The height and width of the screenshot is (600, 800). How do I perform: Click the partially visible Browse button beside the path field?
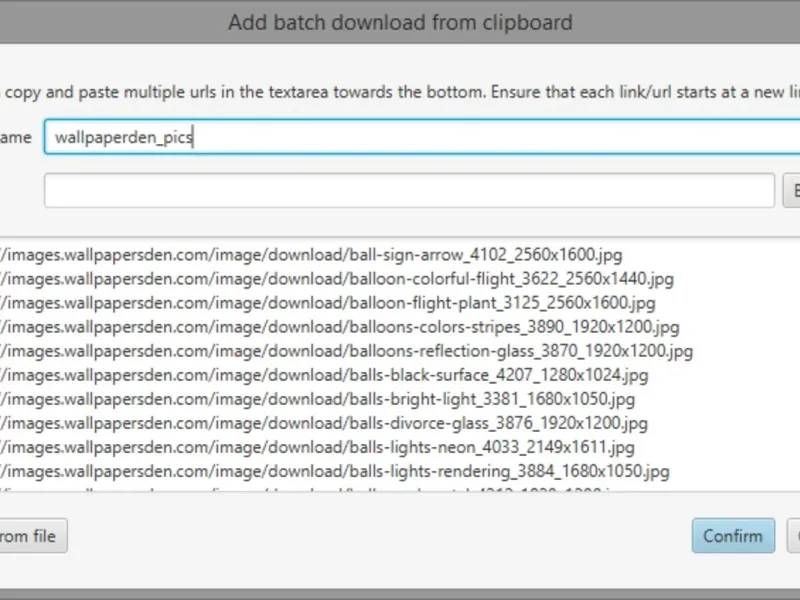pyautogui.click(x=792, y=190)
